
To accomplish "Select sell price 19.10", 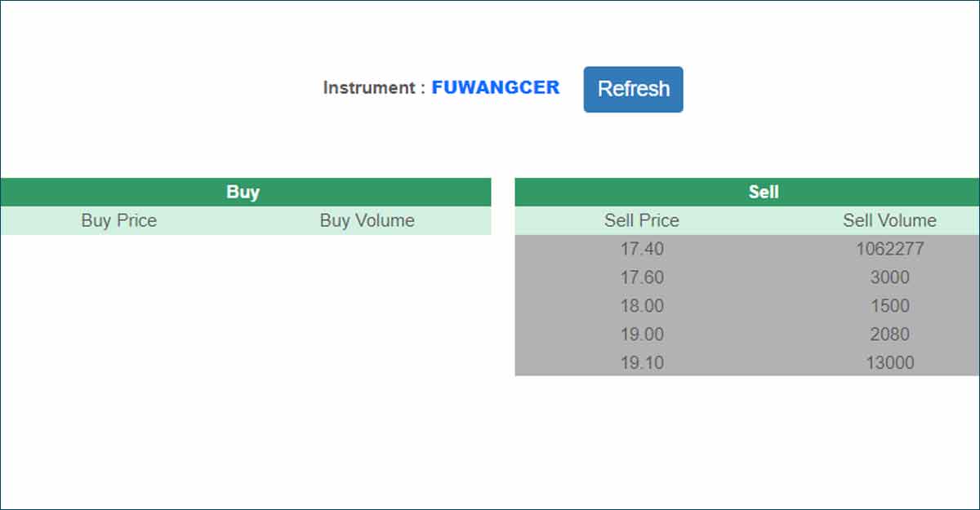I will tap(641, 362).
